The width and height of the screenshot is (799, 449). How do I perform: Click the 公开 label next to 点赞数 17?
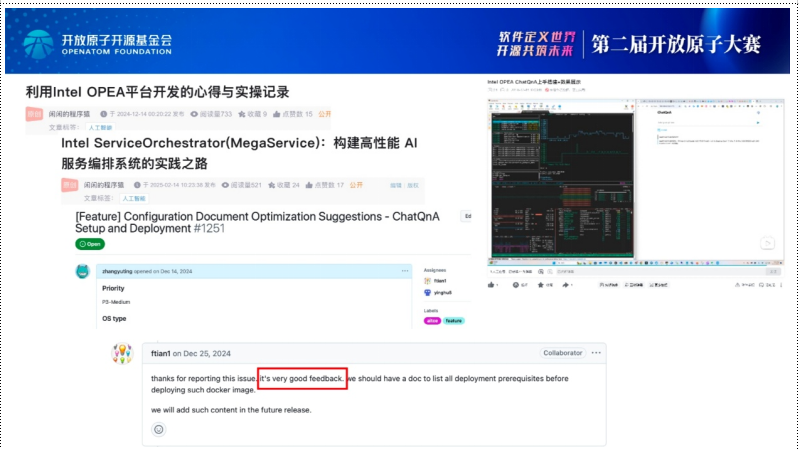(x=356, y=185)
